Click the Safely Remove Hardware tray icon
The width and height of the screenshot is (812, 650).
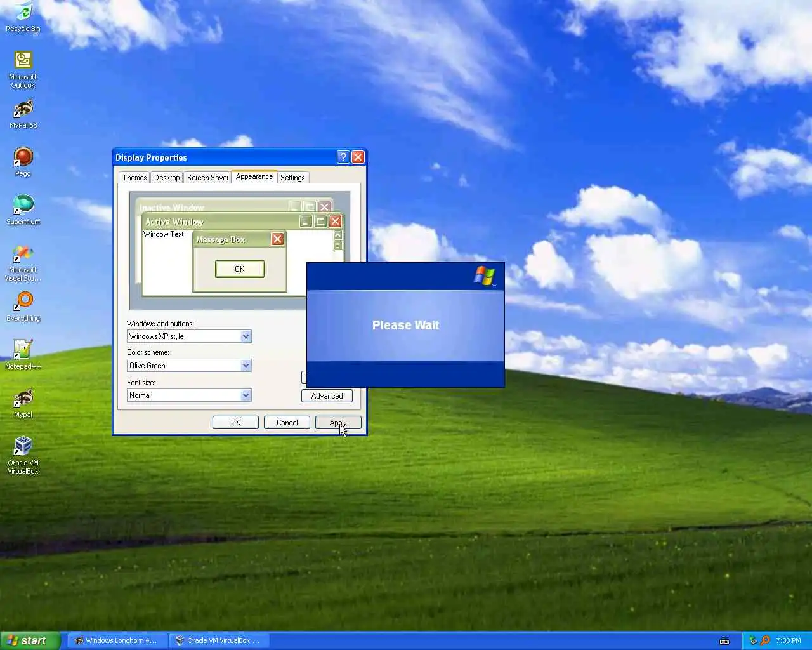(x=753, y=640)
